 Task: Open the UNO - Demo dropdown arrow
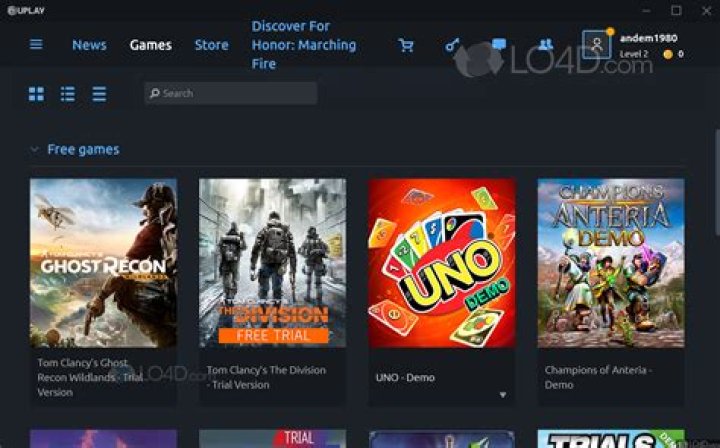(503, 395)
